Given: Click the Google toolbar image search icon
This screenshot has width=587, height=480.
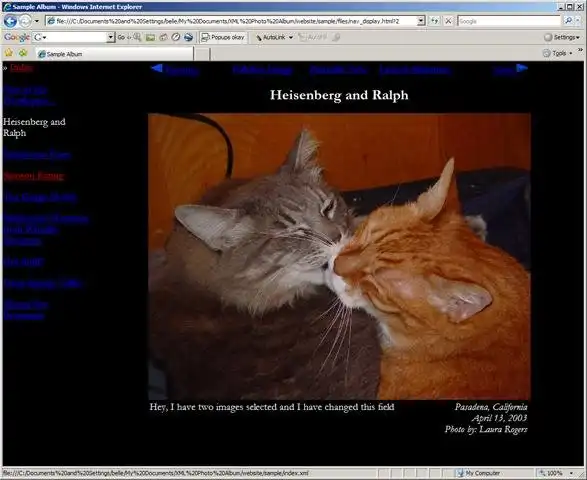Looking at the screenshot, I should pos(150,37).
